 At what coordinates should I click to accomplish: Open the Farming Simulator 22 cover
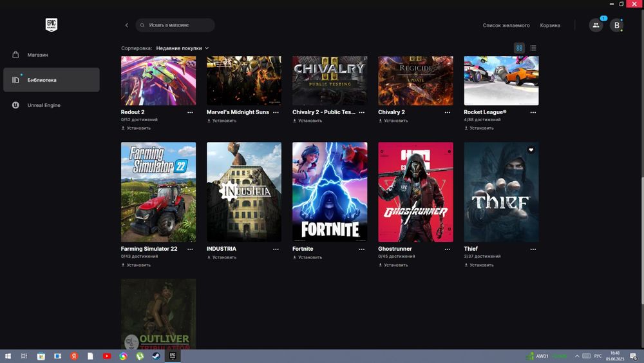click(x=158, y=192)
